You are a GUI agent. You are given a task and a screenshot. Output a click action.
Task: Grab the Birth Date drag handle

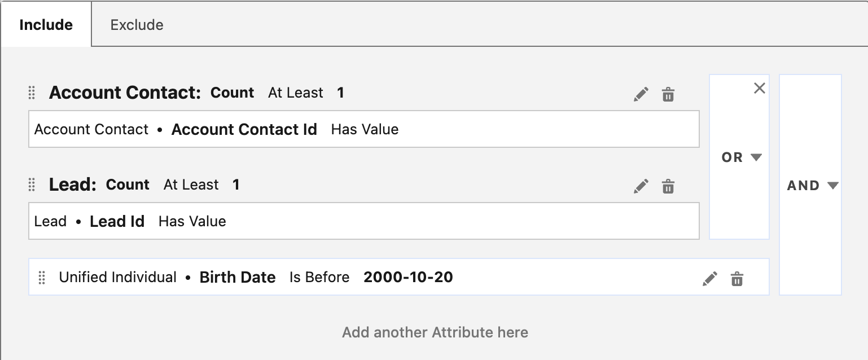click(x=42, y=278)
